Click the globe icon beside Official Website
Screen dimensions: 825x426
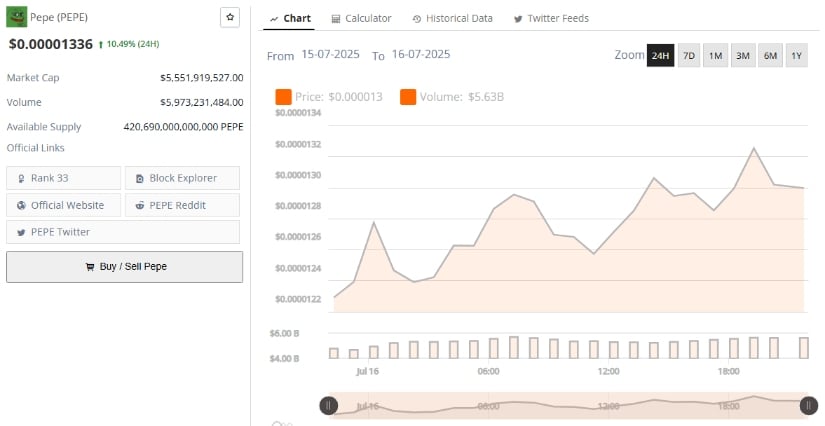[21, 206]
